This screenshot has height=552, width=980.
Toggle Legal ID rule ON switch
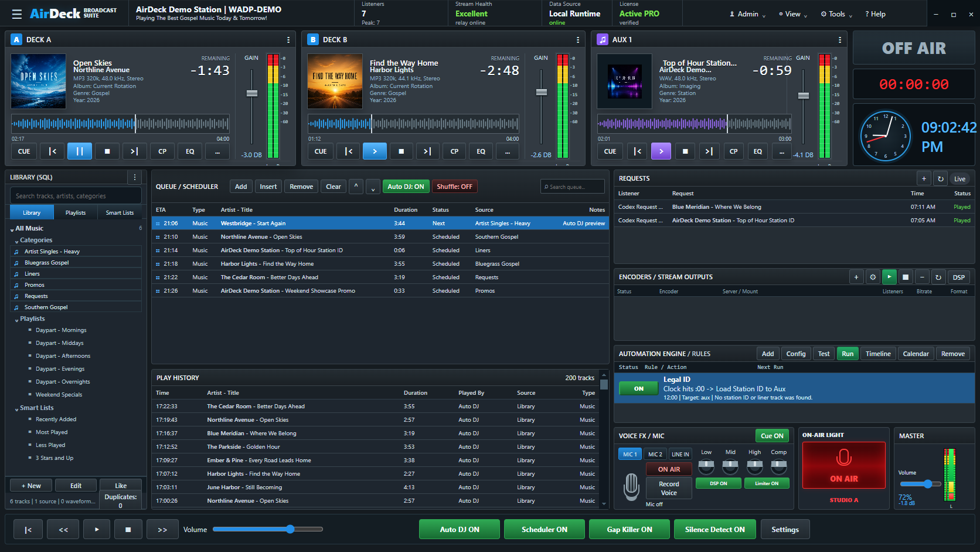[x=639, y=388]
